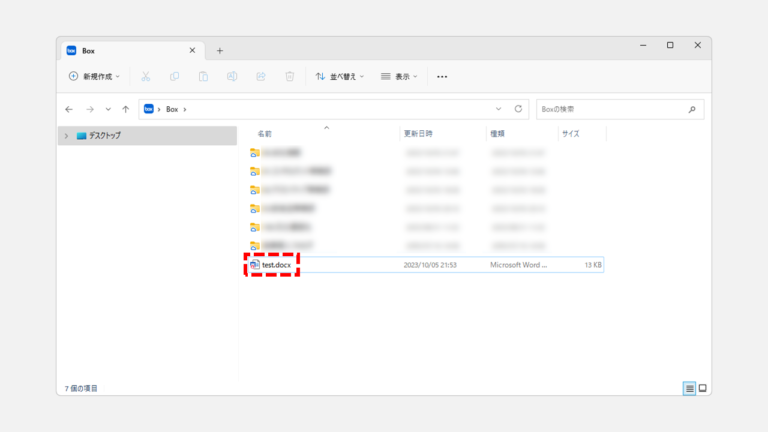Open recent locations chevron dropdown
The width and height of the screenshot is (768, 432).
[x=108, y=109]
